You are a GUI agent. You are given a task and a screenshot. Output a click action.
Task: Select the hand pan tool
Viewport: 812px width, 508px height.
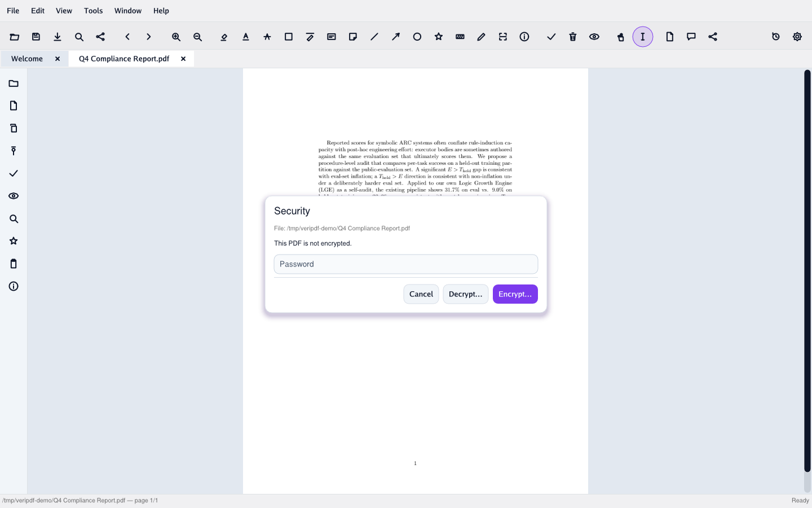coord(621,37)
